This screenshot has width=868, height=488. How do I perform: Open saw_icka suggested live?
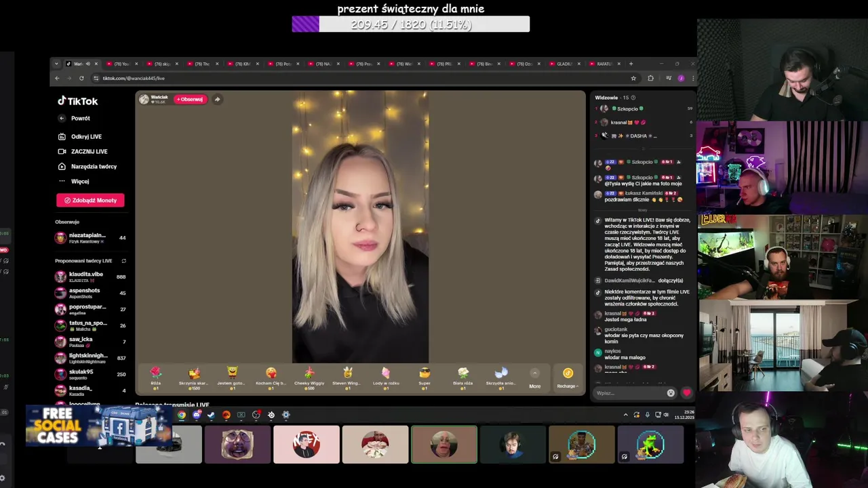tap(90, 342)
